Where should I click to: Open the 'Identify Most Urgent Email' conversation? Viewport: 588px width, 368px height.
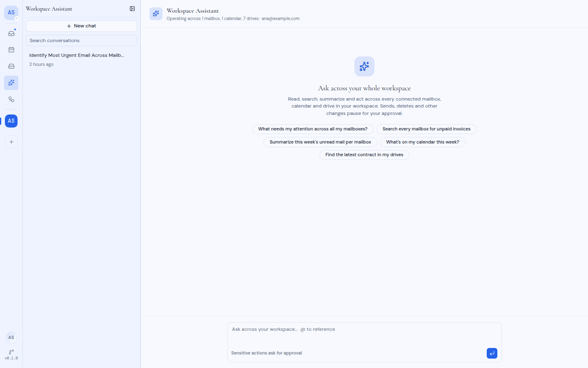(x=81, y=60)
